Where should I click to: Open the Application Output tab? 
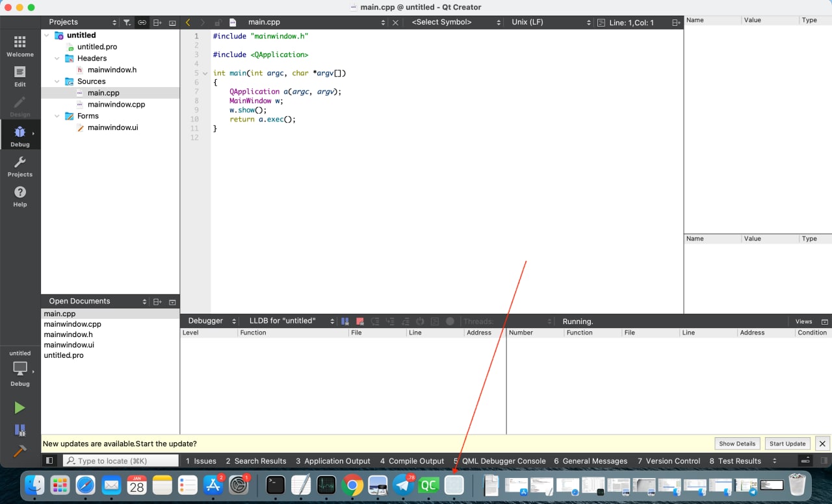333,460
